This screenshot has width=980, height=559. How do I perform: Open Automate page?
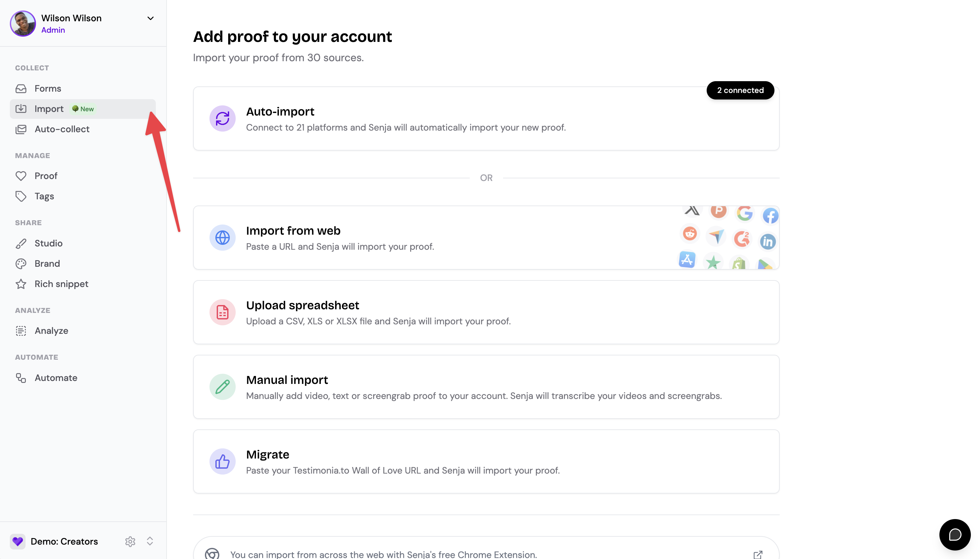pyautogui.click(x=82, y=378)
